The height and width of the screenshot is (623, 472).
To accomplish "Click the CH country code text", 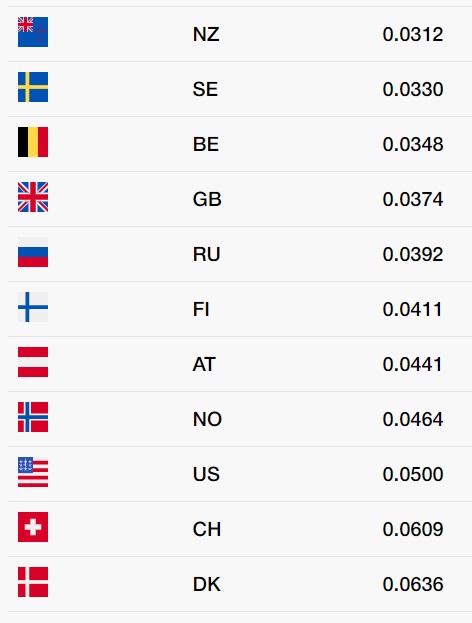I will 207,529.
